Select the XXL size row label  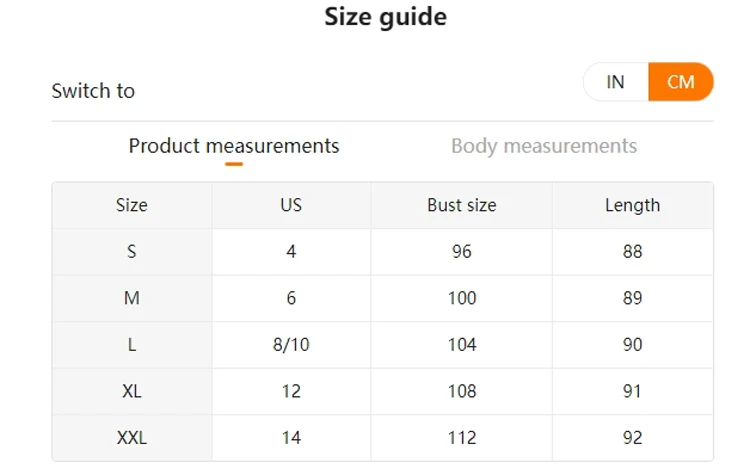(132, 438)
